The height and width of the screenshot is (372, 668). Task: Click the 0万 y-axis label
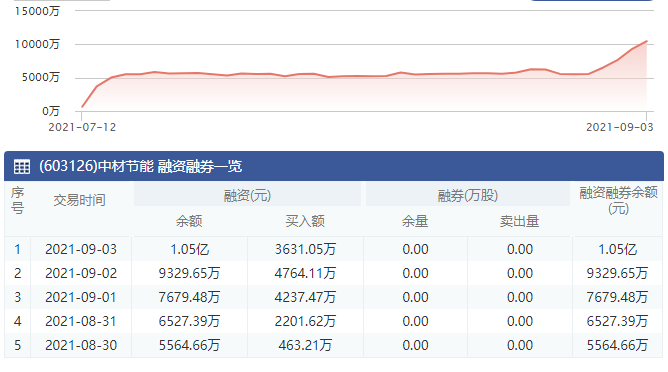[51, 111]
